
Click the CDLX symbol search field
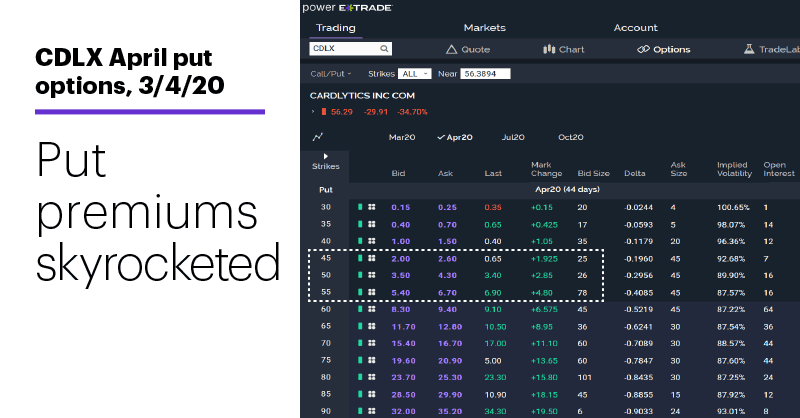(x=351, y=48)
